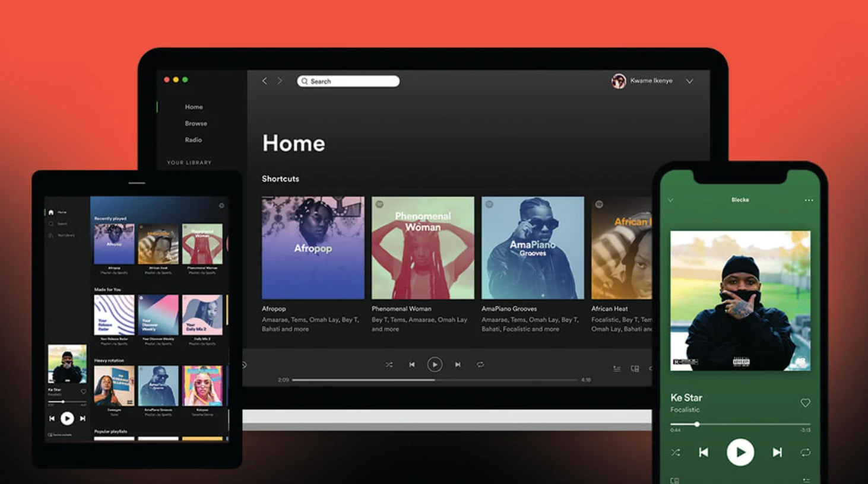
Task: Click the Shortcuts section heading
Action: pyautogui.click(x=280, y=179)
